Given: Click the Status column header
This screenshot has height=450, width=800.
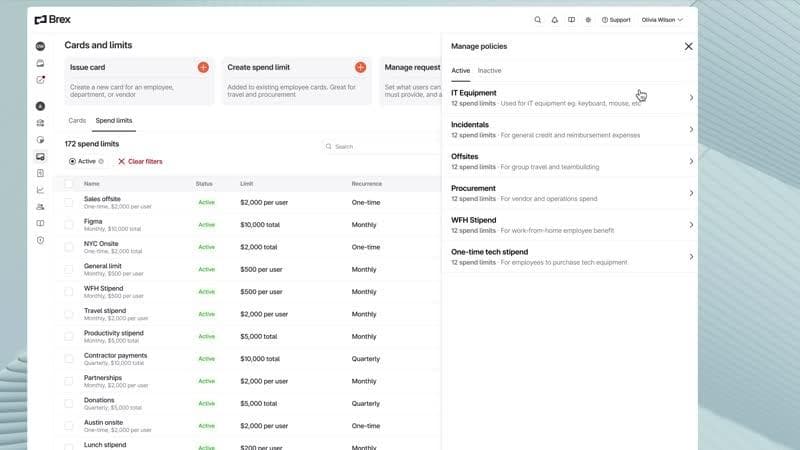Looking at the screenshot, I should [x=204, y=184].
